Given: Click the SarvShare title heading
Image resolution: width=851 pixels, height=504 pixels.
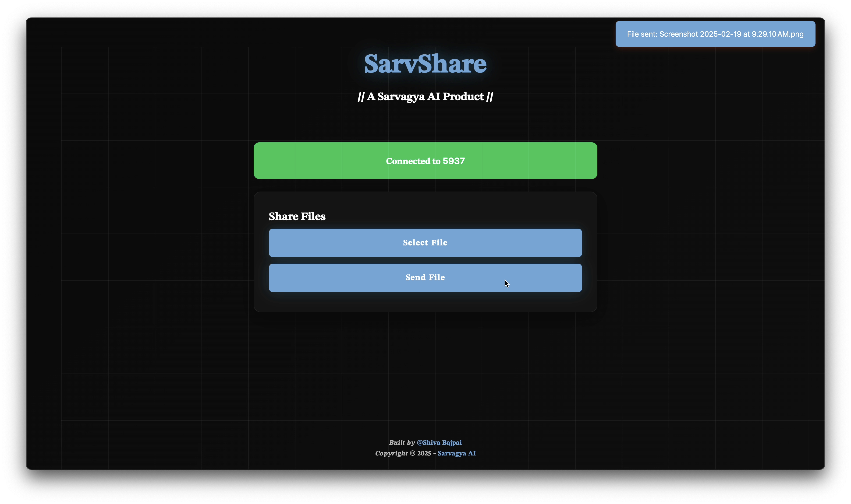Looking at the screenshot, I should point(425,63).
